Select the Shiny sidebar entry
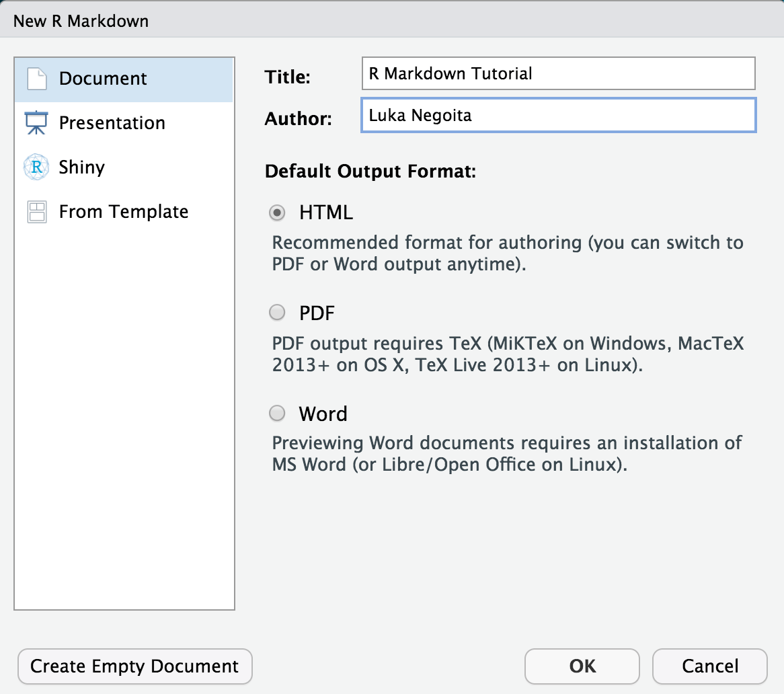This screenshot has width=784, height=694. click(81, 167)
